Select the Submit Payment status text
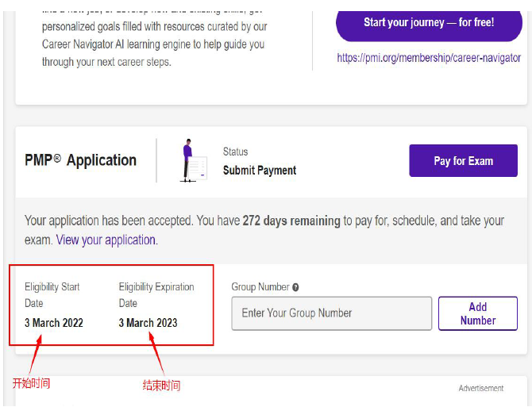This screenshot has height=407, width=532. 260,170
